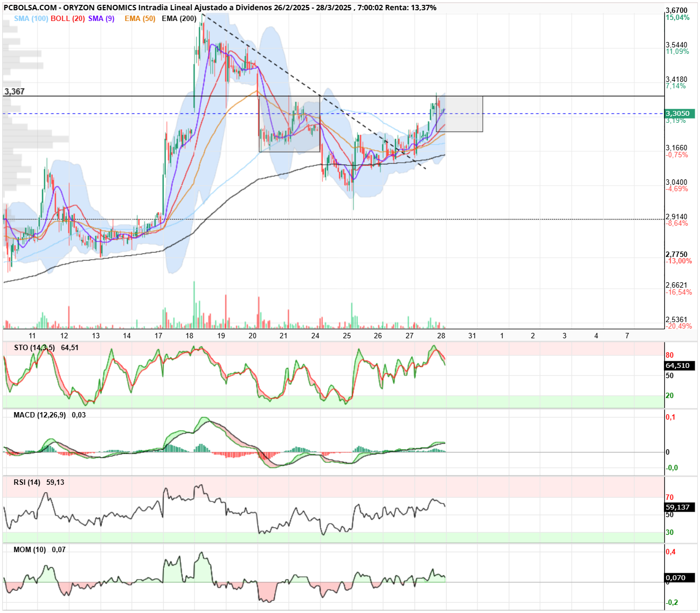700x613 pixels.
Task: Click the 3,1660 price axis label
Action: pyautogui.click(x=676, y=148)
